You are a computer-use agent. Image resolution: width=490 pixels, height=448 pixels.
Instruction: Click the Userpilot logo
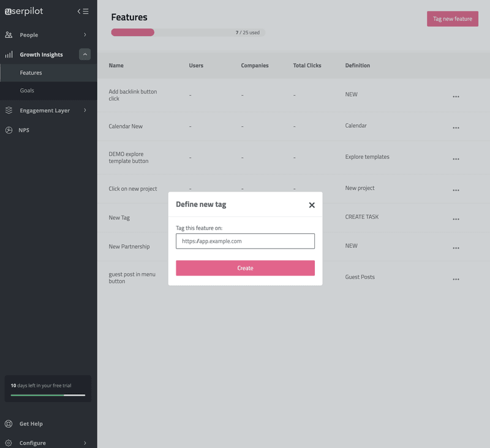point(24,11)
